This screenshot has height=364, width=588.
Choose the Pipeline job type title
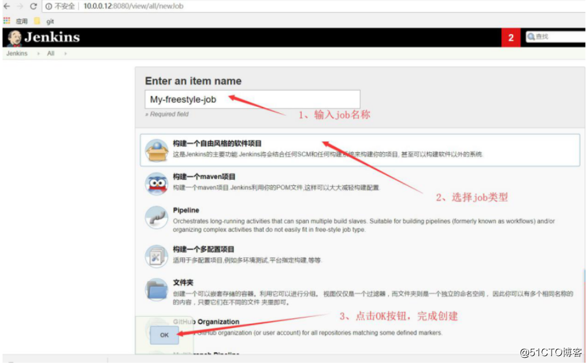click(x=186, y=210)
